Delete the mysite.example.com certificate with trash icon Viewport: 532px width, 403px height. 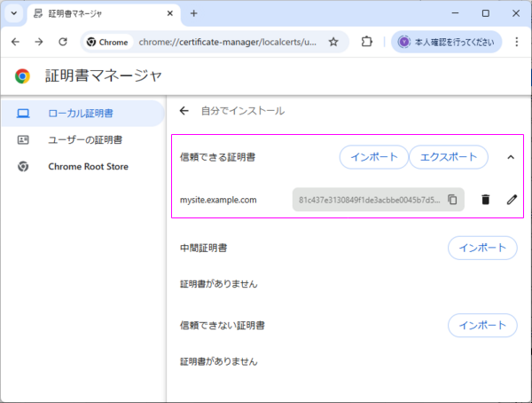pos(486,200)
